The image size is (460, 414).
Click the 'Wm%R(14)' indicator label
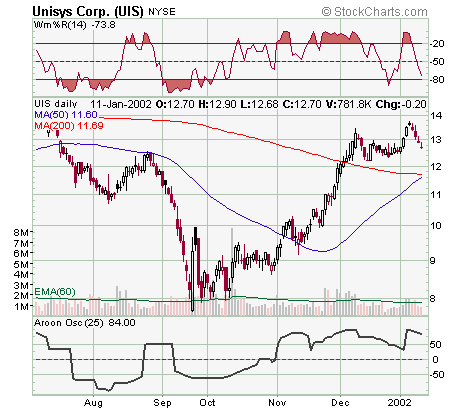click(x=60, y=25)
